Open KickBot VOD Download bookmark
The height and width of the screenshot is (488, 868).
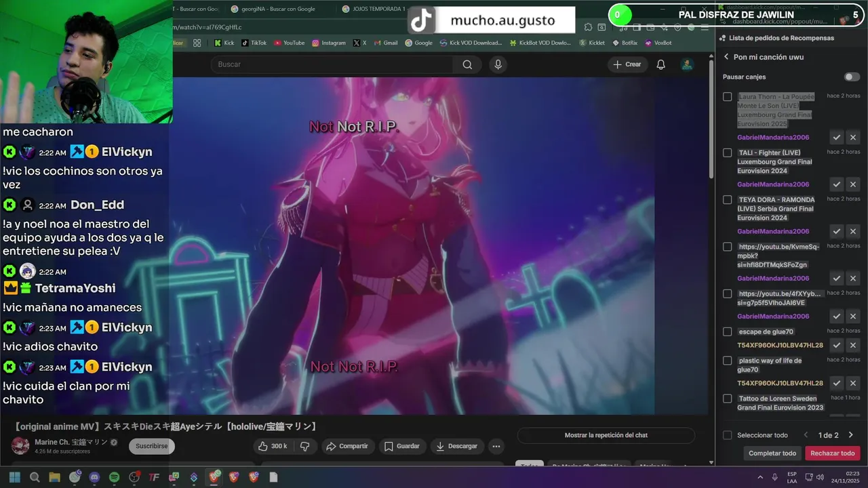coord(540,43)
